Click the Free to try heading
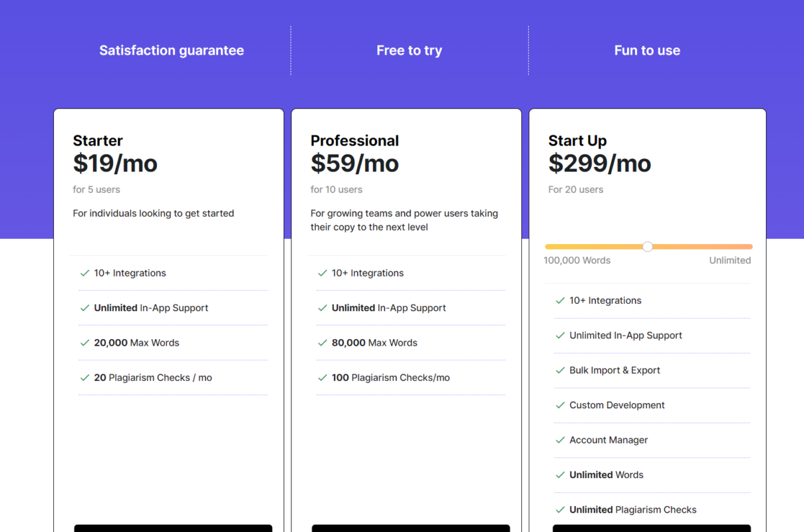 point(409,51)
